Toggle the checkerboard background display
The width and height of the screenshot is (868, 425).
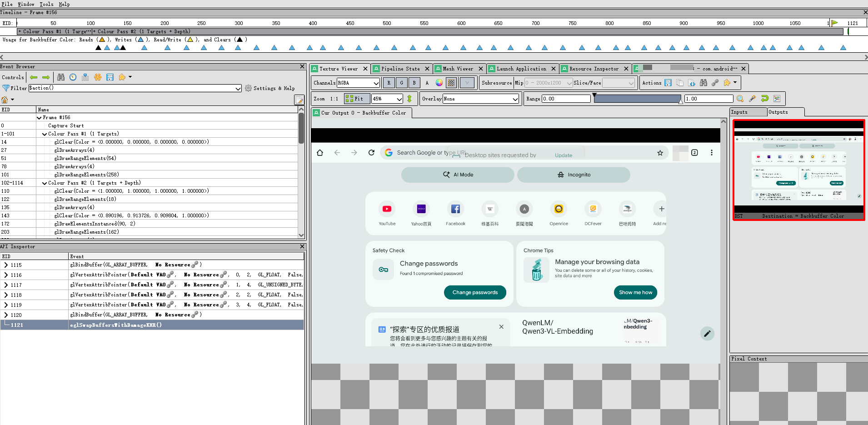point(451,83)
